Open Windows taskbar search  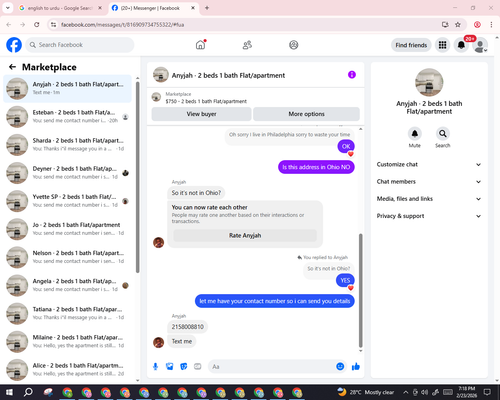(28, 392)
